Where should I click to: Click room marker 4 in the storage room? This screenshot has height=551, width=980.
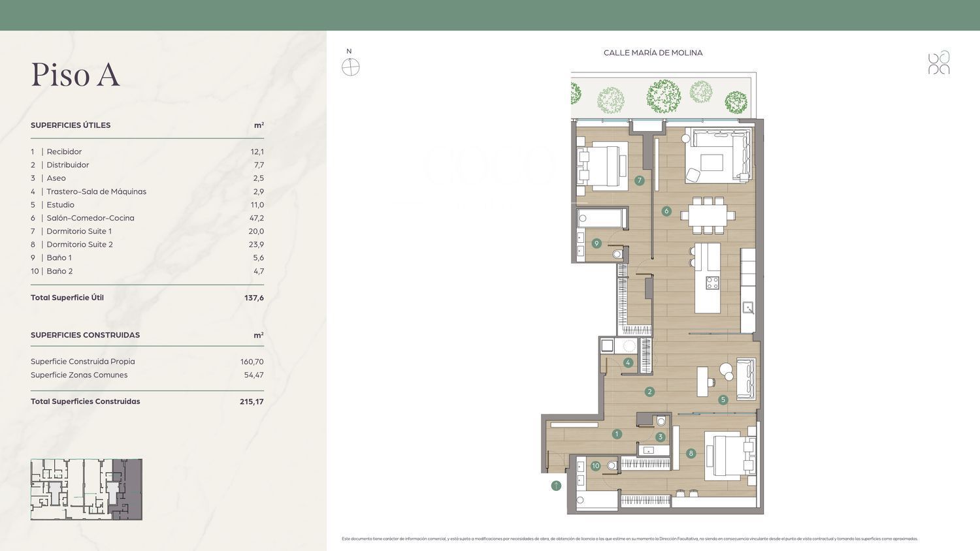628,363
